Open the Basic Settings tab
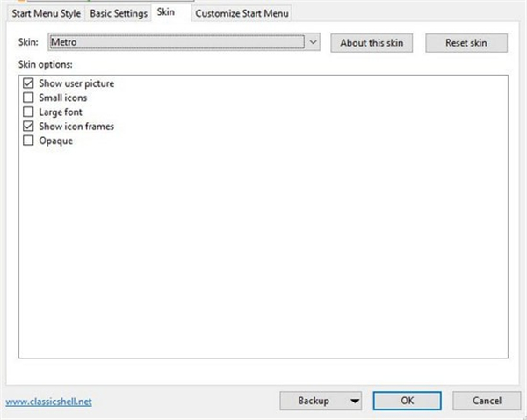Screen dimensions: 527x420 pos(119,14)
